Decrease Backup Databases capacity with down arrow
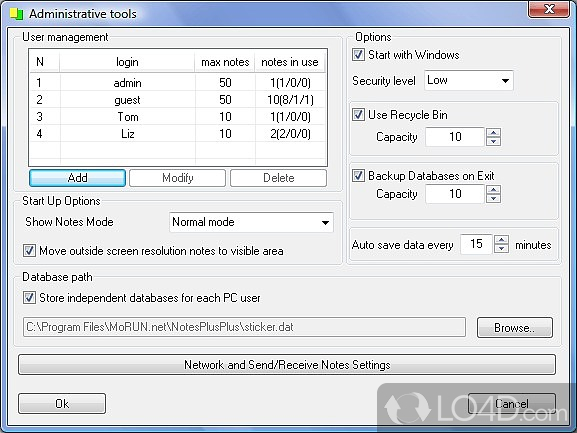This screenshot has height=433, width=577. pyautogui.click(x=493, y=198)
